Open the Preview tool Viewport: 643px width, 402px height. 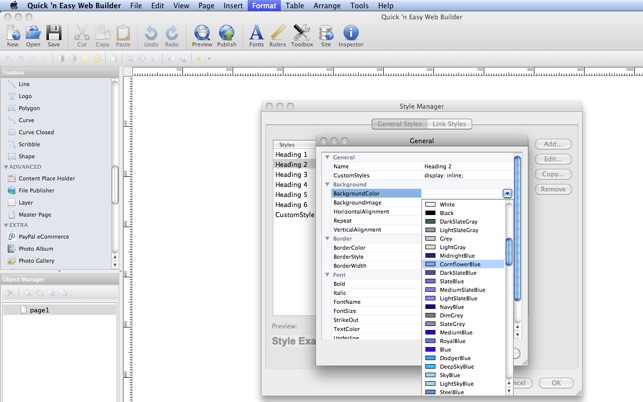click(202, 35)
